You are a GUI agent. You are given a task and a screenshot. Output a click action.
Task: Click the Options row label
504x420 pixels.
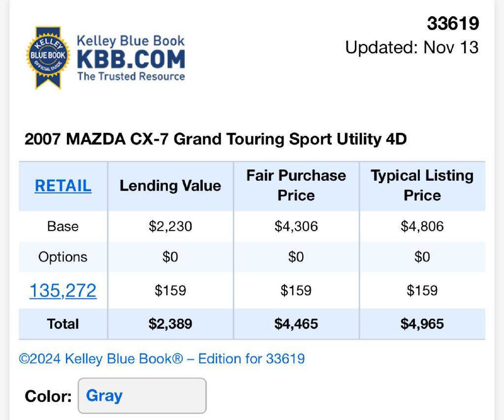(63, 257)
